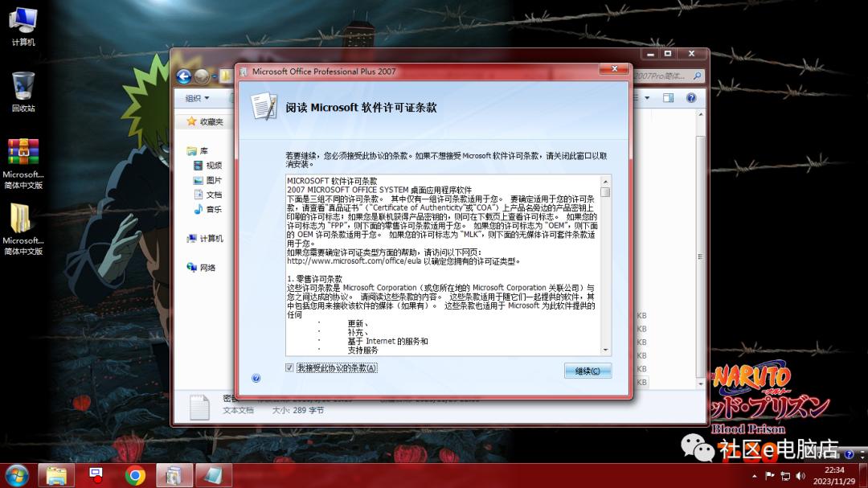Maximize the Explorer window

(668, 54)
